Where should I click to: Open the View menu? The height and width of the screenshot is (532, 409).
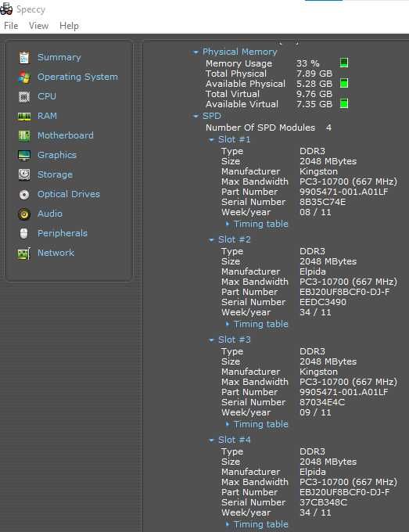click(38, 26)
